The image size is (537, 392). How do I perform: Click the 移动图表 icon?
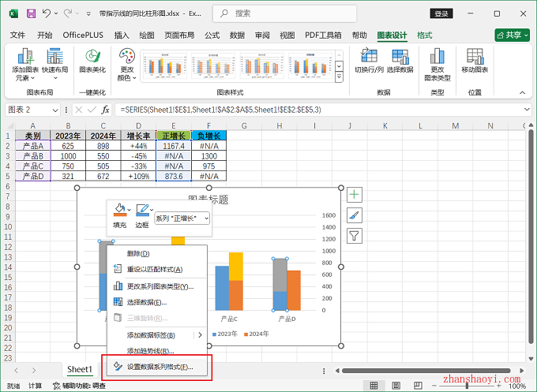[x=475, y=60]
